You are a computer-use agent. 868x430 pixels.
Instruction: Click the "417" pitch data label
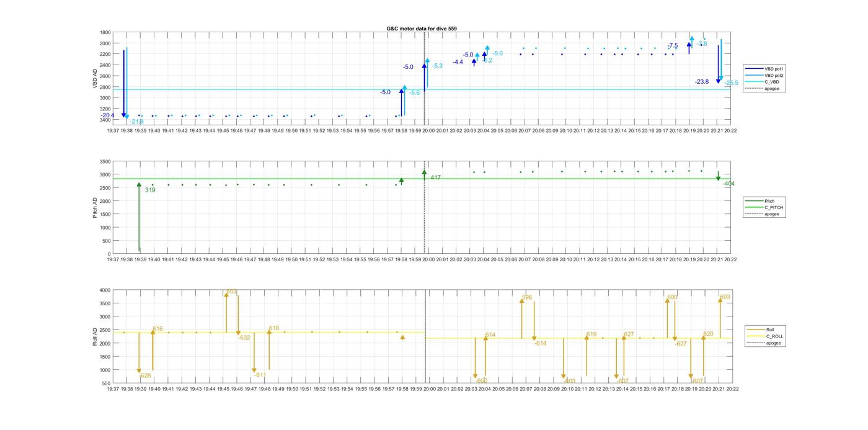point(435,178)
